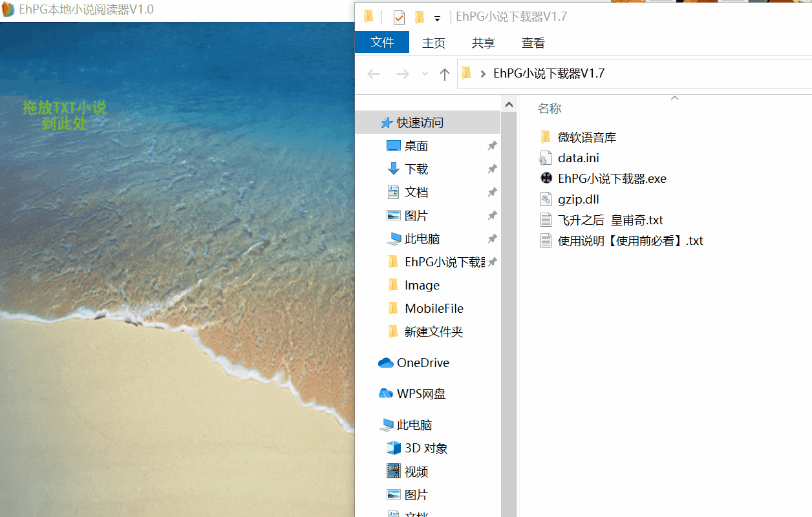Open WPS网盘 in navigation pane

pyautogui.click(x=420, y=394)
